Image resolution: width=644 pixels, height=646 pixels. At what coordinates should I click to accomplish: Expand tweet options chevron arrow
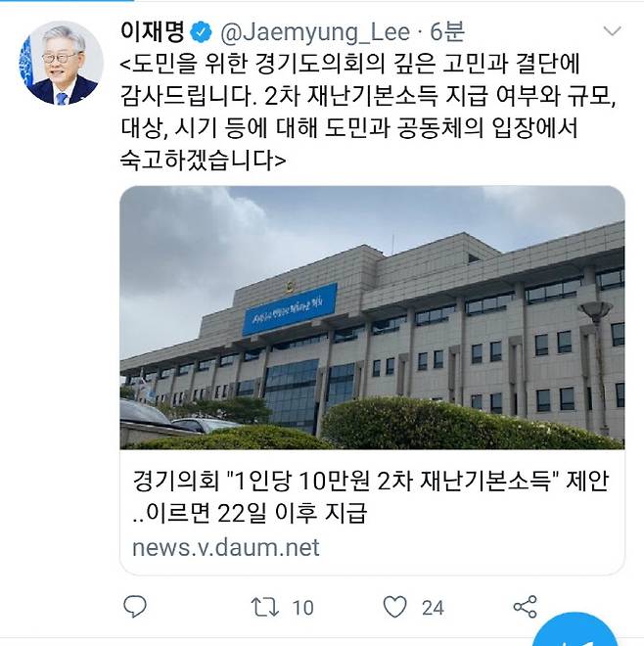612,31
